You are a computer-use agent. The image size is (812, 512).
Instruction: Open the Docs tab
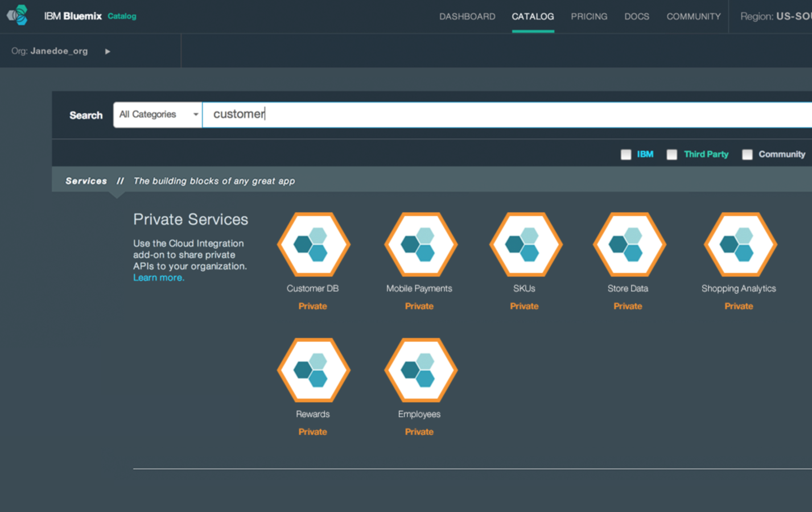pyautogui.click(x=637, y=16)
